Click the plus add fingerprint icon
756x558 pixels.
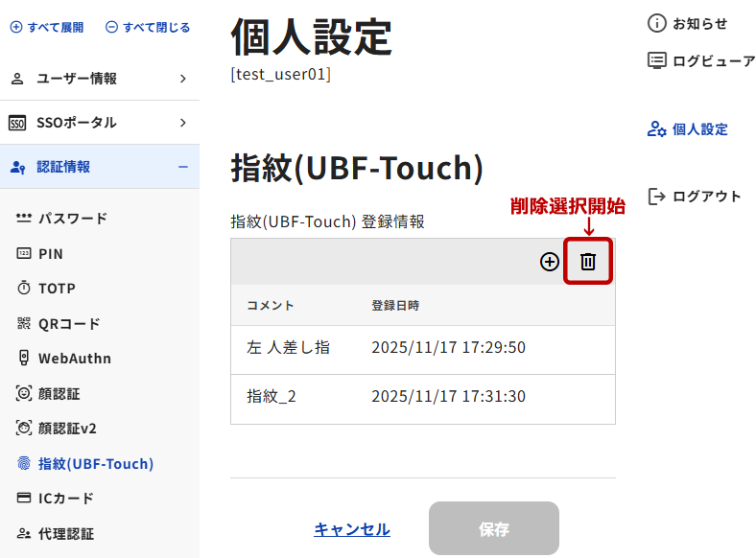550,262
